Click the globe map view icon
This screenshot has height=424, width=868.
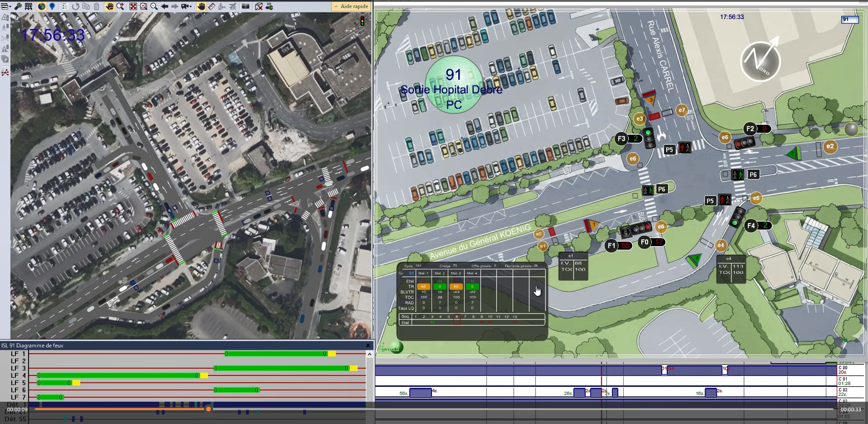coord(42,6)
